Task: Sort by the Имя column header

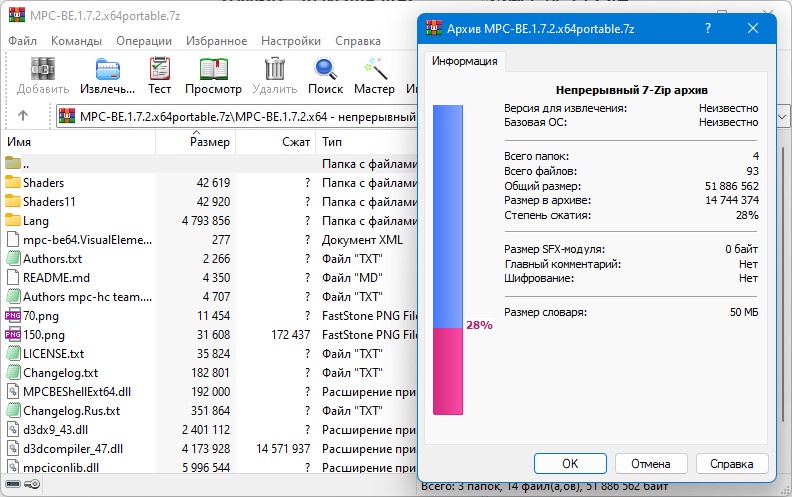Action: (79, 142)
